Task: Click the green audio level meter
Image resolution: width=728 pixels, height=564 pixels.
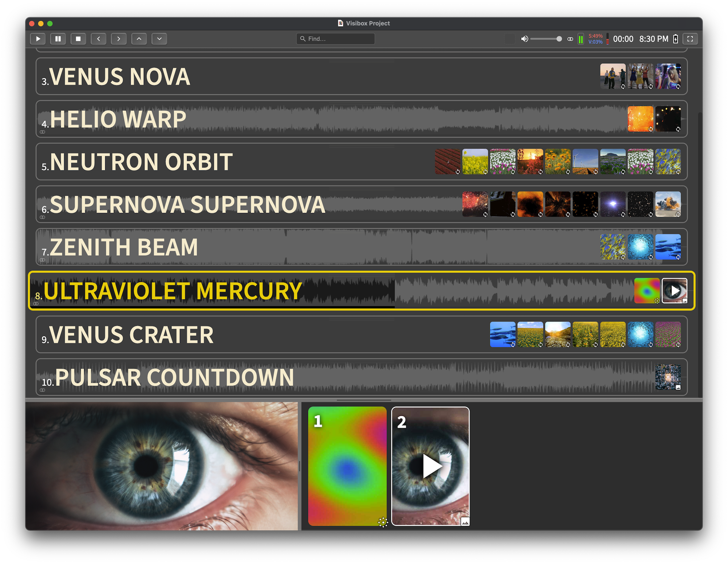Action: point(581,39)
